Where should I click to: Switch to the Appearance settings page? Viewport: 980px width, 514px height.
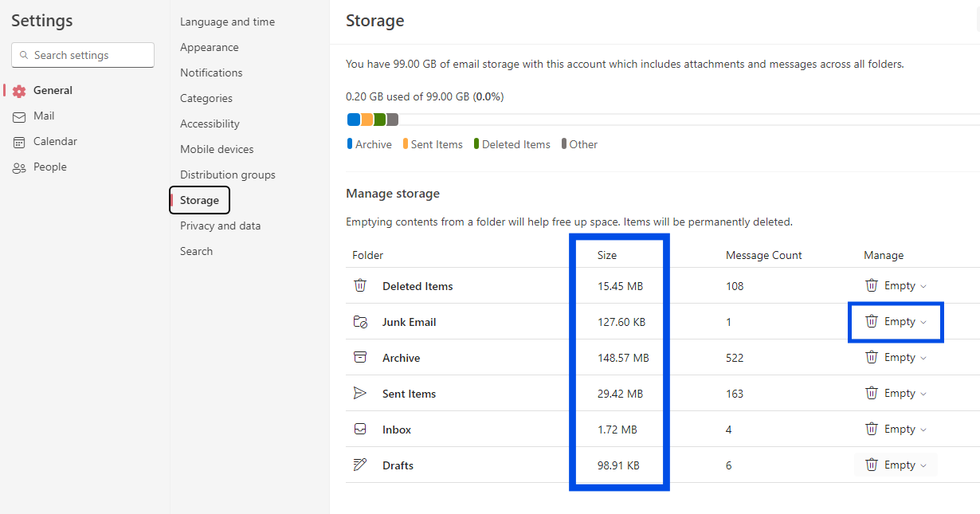pos(209,47)
